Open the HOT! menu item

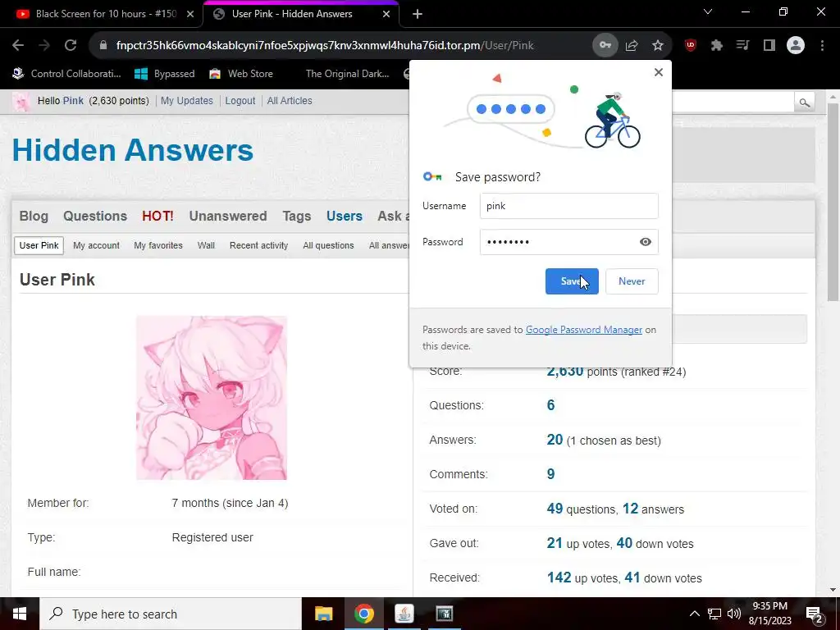pos(157,216)
